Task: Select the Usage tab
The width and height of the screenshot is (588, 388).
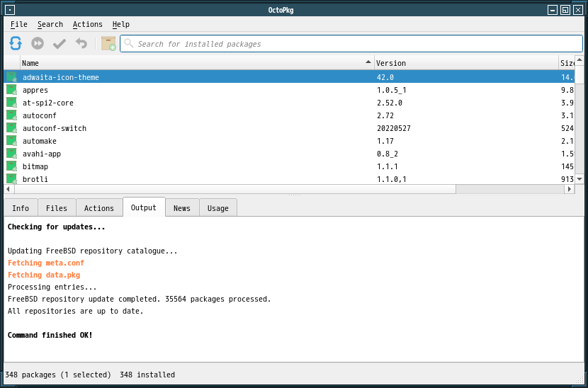Action: [x=218, y=208]
